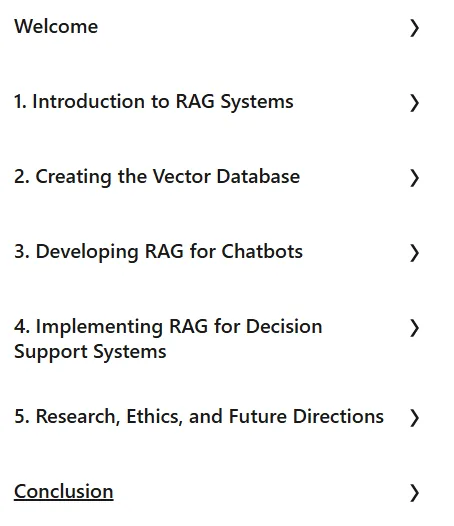Image resolution: width=454 pixels, height=526 pixels.
Task: Click 'Future Directions' text in chapter 5
Action: tap(306, 416)
